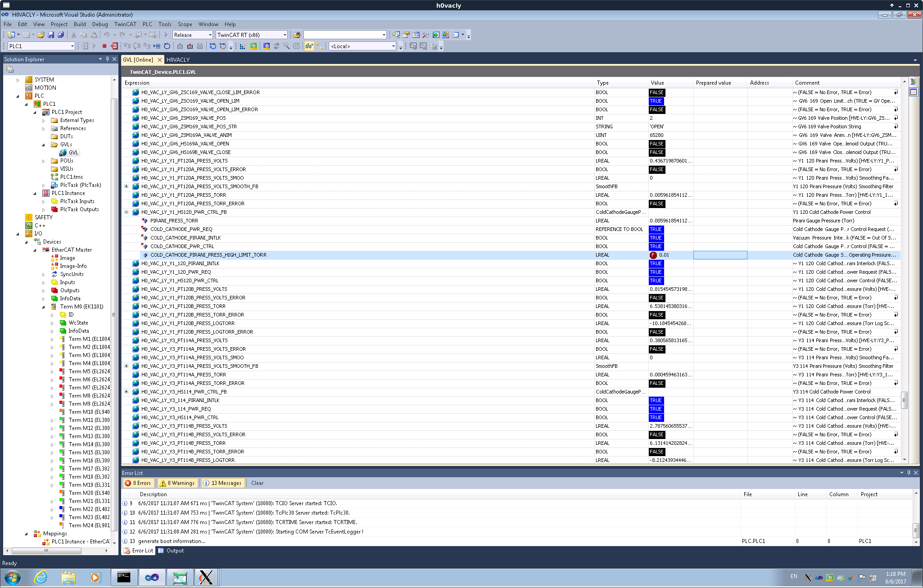Open the Toolbox icon with crossed tools
The image size is (923, 588).
tap(426, 35)
